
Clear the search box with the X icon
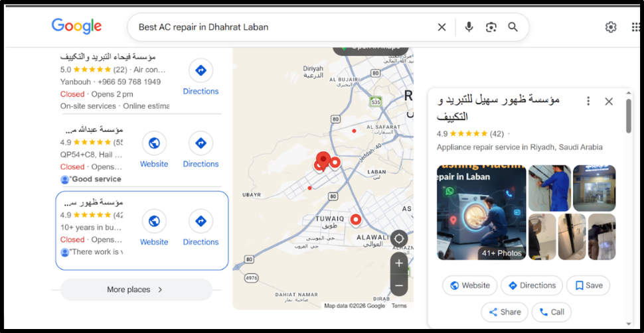pyautogui.click(x=442, y=27)
